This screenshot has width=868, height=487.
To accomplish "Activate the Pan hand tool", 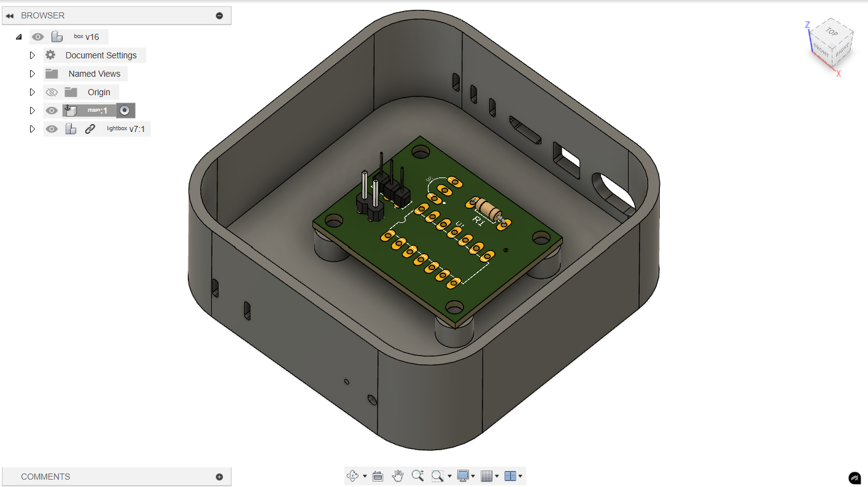I will click(x=398, y=476).
